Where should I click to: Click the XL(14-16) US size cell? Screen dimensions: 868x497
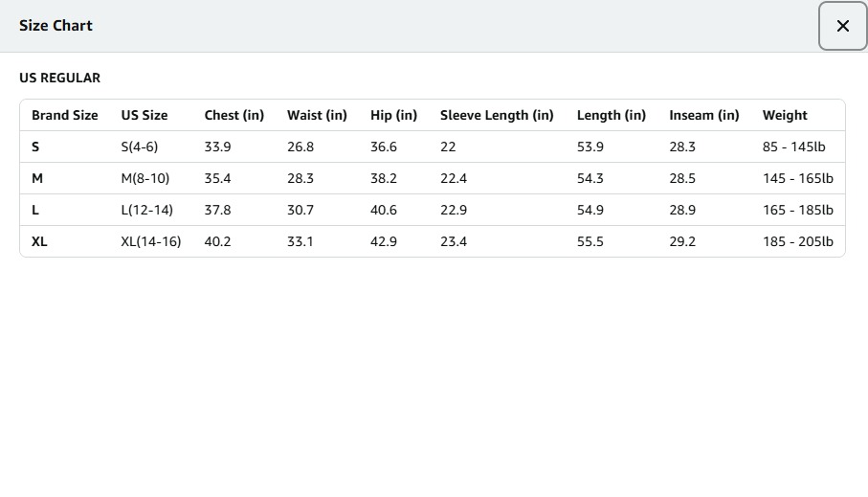[150, 241]
